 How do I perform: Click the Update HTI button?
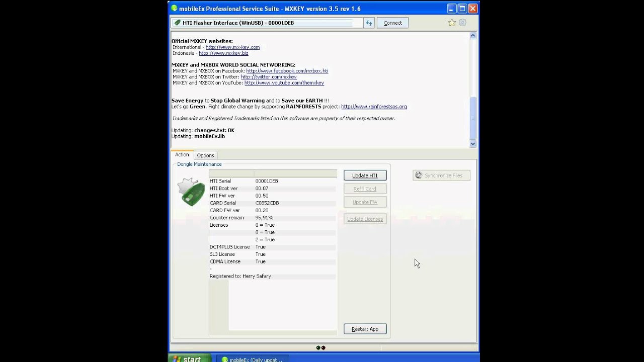click(365, 175)
